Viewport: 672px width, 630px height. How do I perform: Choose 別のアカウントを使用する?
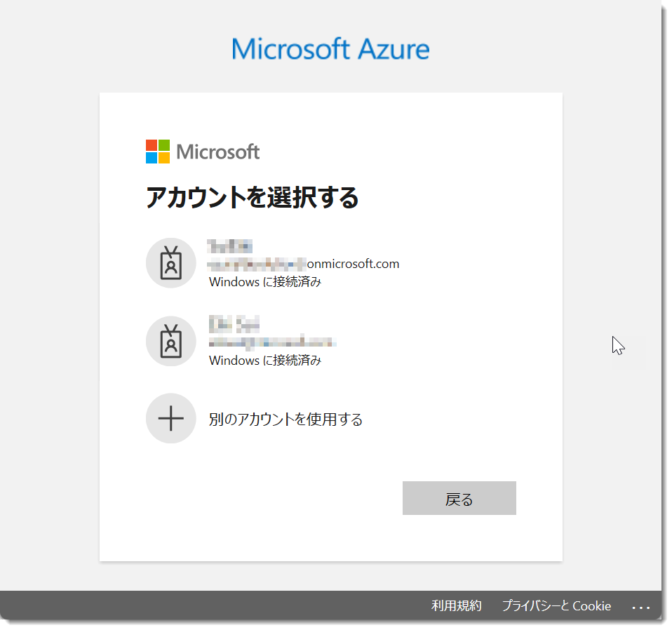click(x=285, y=419)
